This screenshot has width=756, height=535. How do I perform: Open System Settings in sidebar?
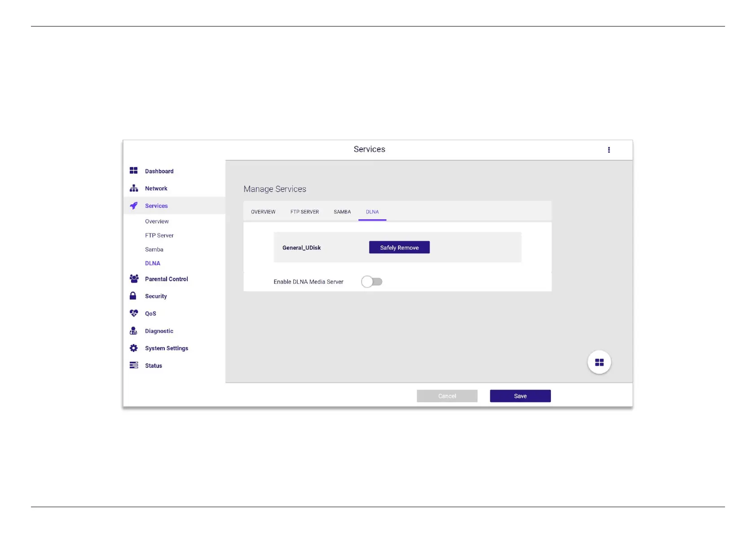click(x=166, y=348)
